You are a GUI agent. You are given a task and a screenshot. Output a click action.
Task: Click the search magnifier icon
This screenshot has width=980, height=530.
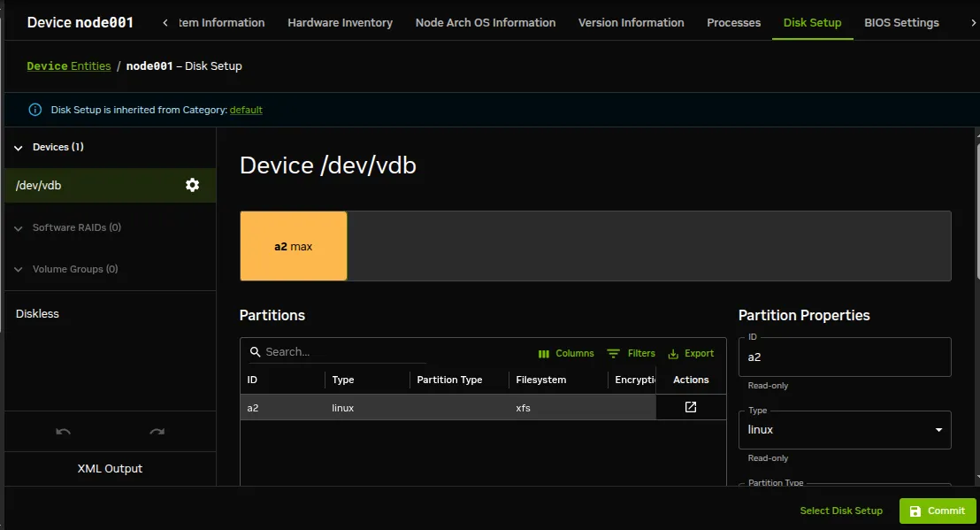click(x=255, y=352)
